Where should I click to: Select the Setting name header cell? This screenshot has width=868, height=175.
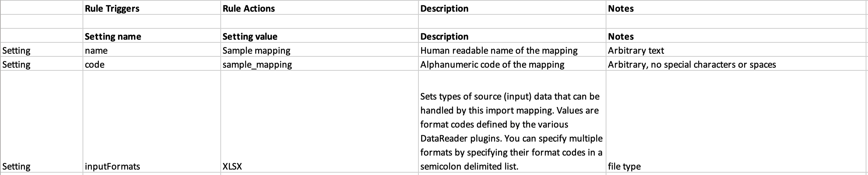[152, 36]
